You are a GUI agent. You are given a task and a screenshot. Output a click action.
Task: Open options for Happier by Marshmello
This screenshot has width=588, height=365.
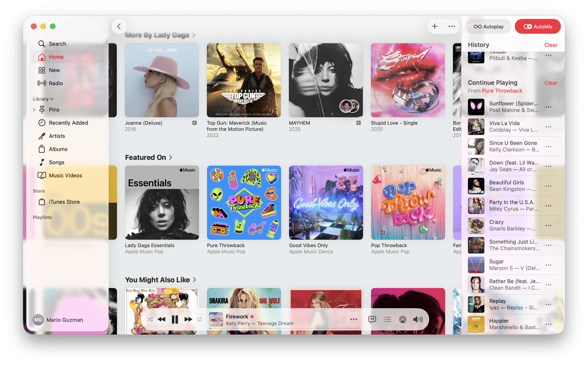(548, 324)
